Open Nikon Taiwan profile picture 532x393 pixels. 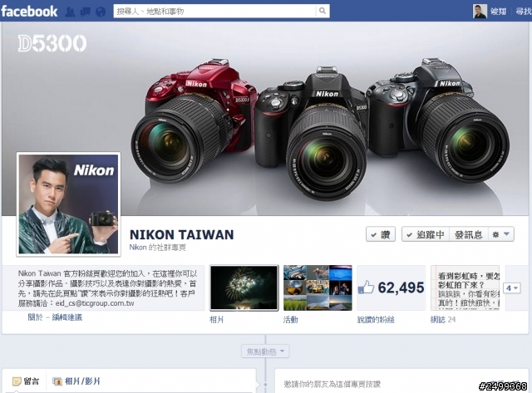point(68,204)
